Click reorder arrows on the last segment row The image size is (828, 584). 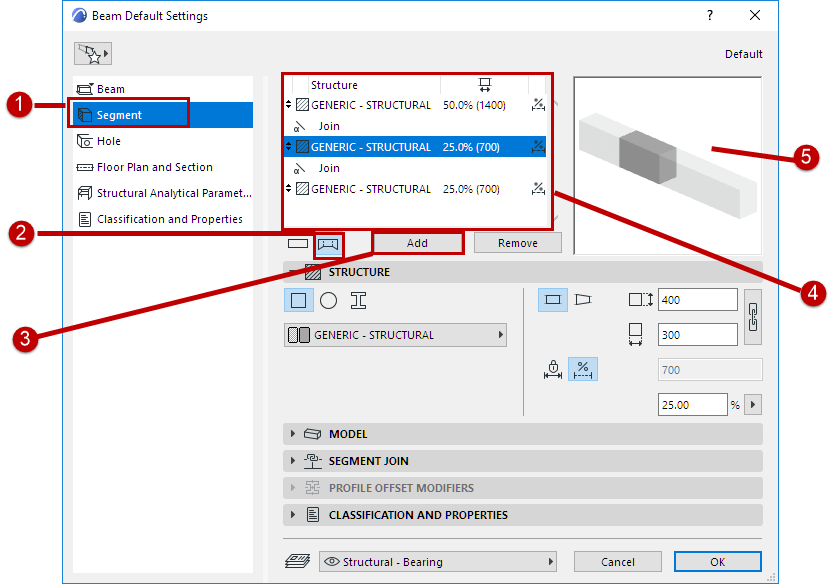288,189
